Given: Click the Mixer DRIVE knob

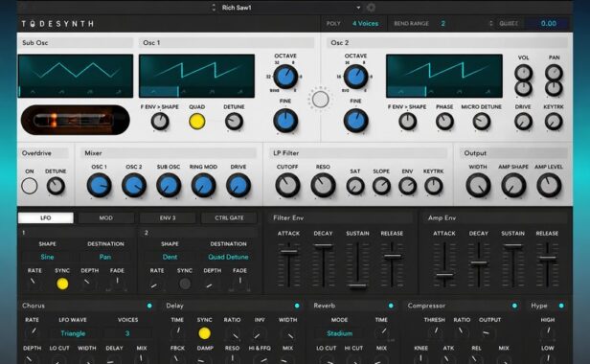Looking at the screenshot, I should tap(238, 185).
